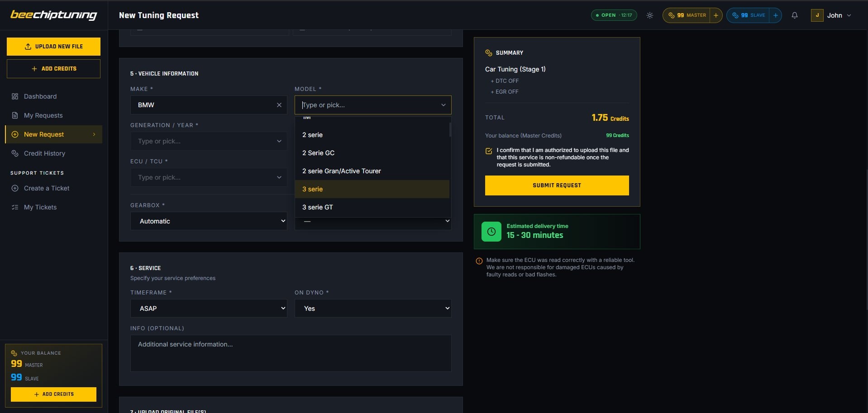Viewport: 868px width, 413px height.
Task: Click the '+ DTC OFF' summary line
Action: [505, 81]
